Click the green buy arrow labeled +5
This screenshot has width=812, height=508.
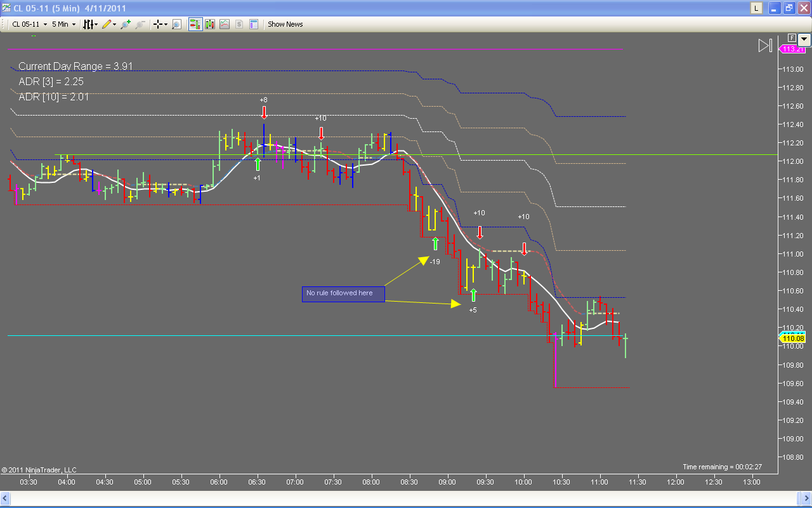pos(473,295)
